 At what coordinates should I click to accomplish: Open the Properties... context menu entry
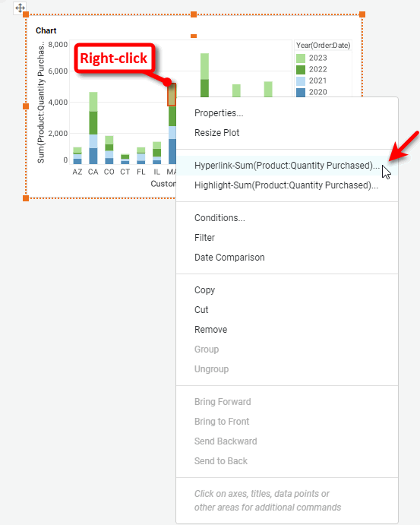[x=219, y=113]
